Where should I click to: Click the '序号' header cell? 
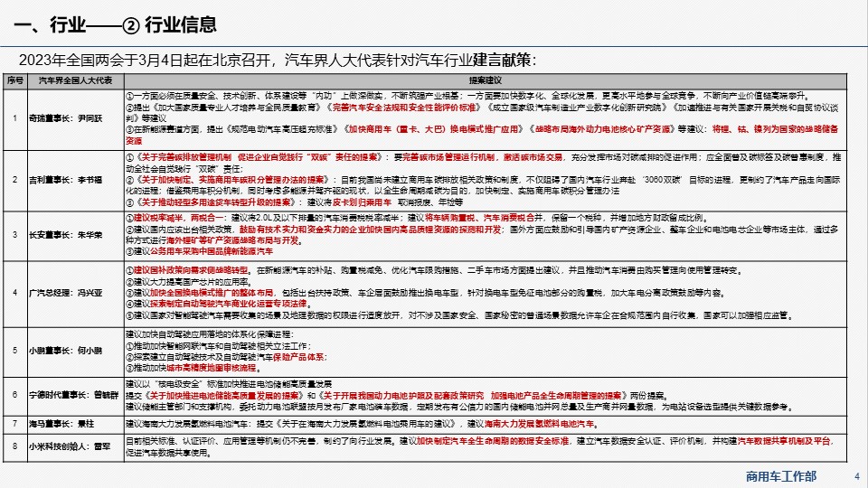tap(15, 80)
